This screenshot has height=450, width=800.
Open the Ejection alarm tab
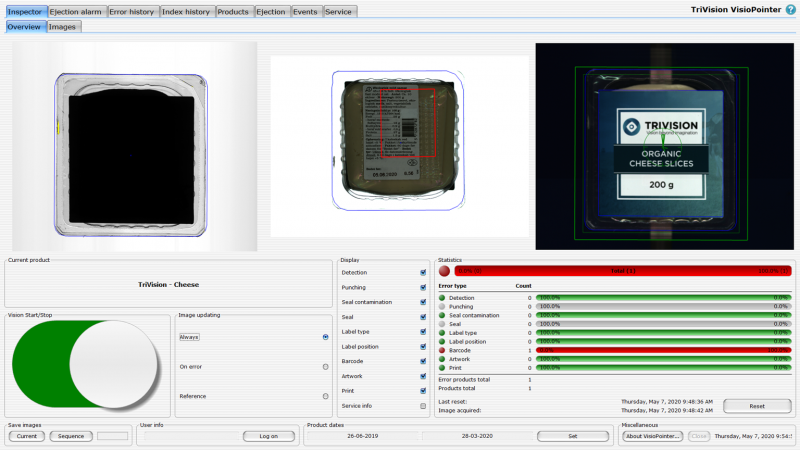pos(76,11)
